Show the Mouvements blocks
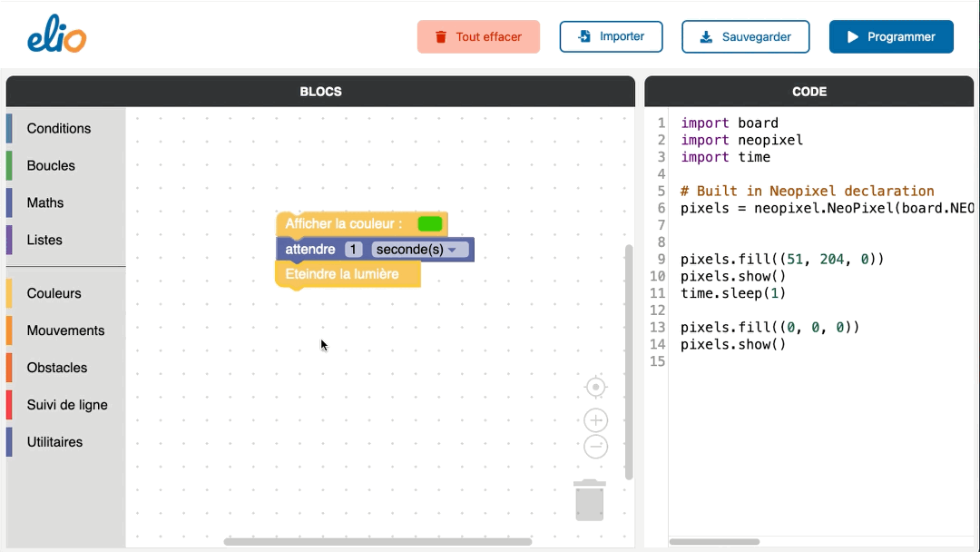 [65, 331]
